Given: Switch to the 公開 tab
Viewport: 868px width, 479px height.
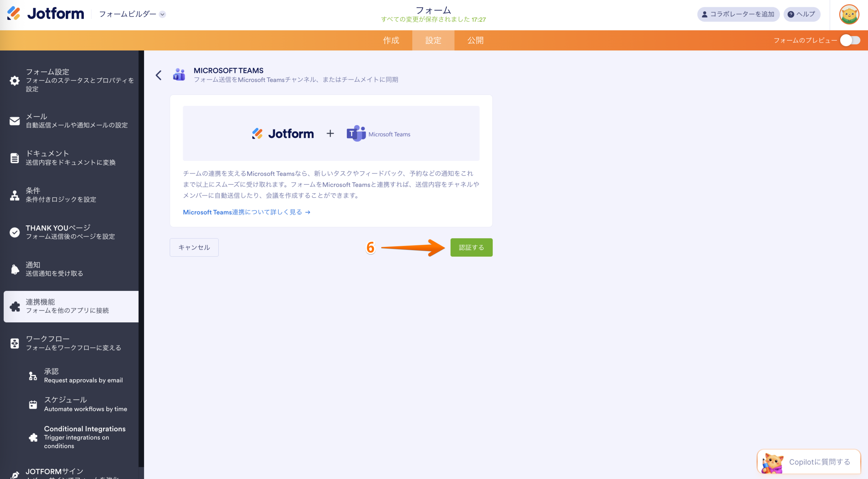Looking at the screenshot, I should pyautogui.click(x=475, y=40).
